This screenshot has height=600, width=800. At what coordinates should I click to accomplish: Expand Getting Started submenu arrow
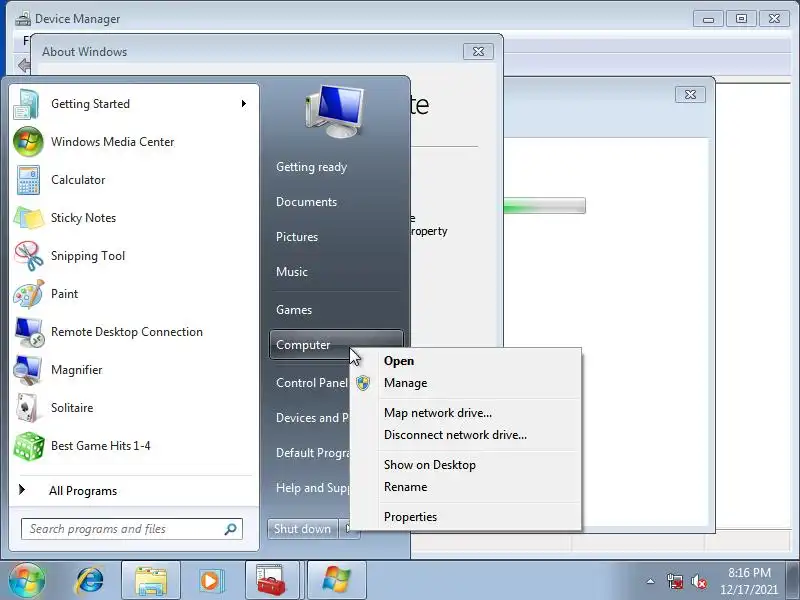tap(244, 104)
